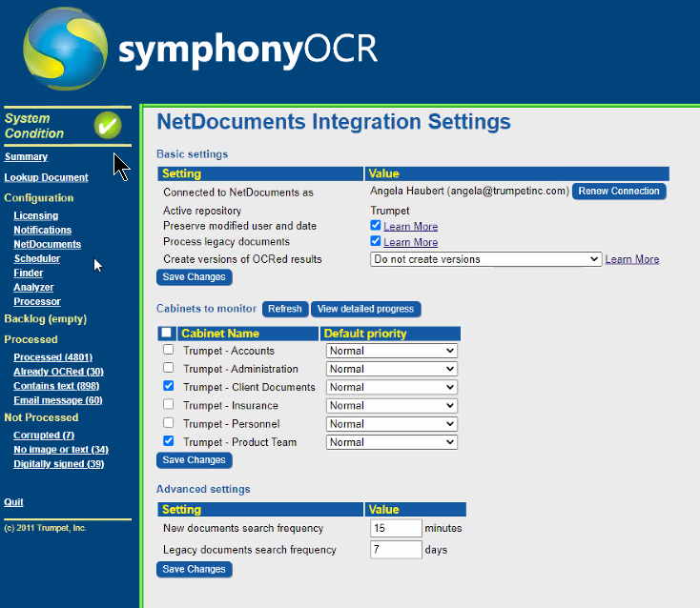Click the Angela Haubert connected account text
The height and width of the screenshot is (608, 700).
469,191
